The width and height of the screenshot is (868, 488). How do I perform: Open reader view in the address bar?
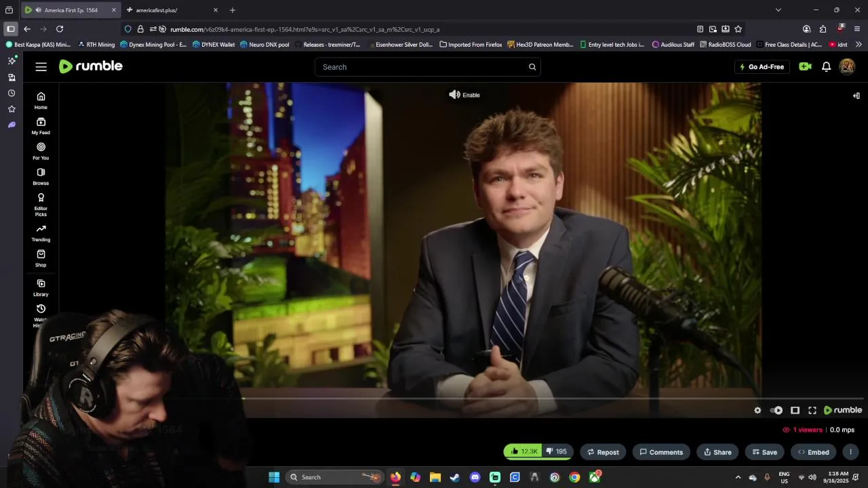(700, 29)
